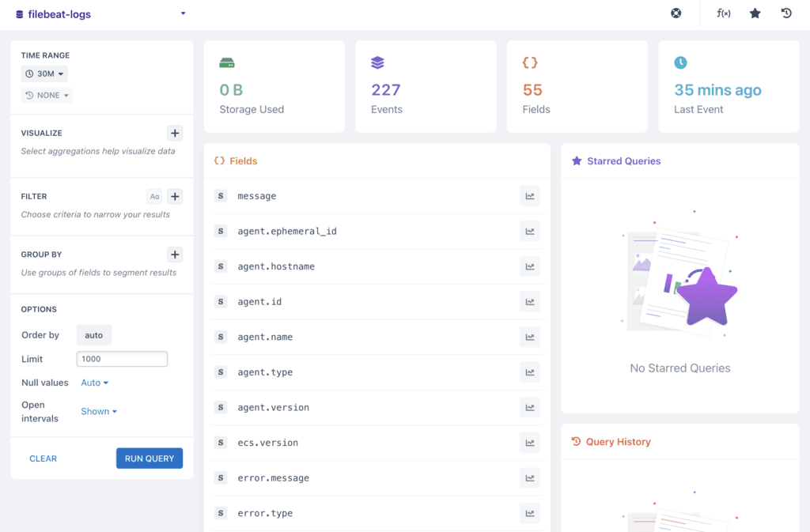Viewport: 810px width, 532px height.
Task: Click the star icon in the top bar
Action: click(x=755, y=13)
